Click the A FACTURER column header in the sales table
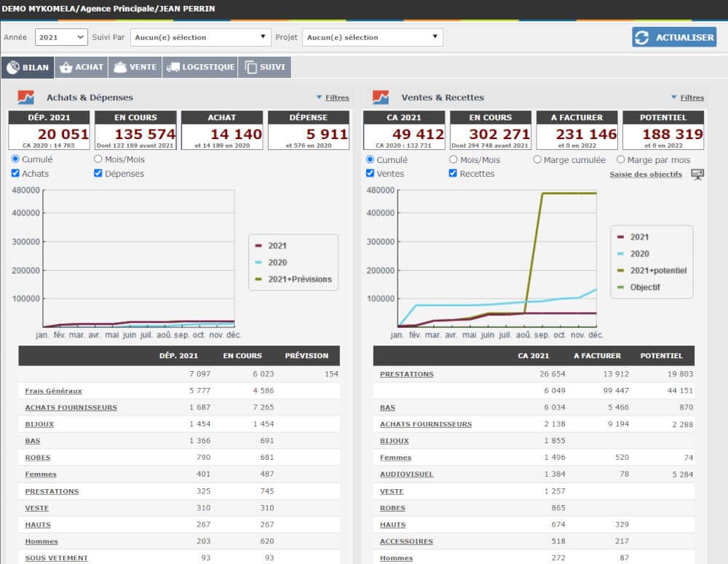The width and height of the screenshot is (728, 564). pos(597,356)
